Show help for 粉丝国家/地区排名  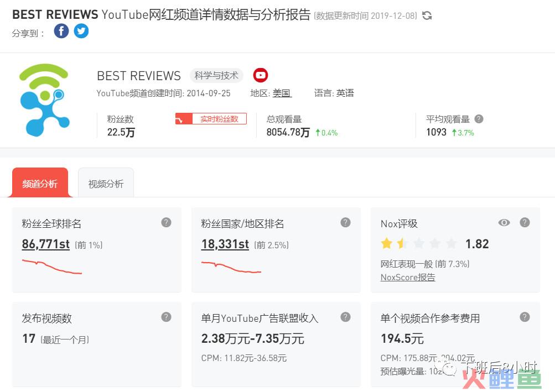click(345, 222)
